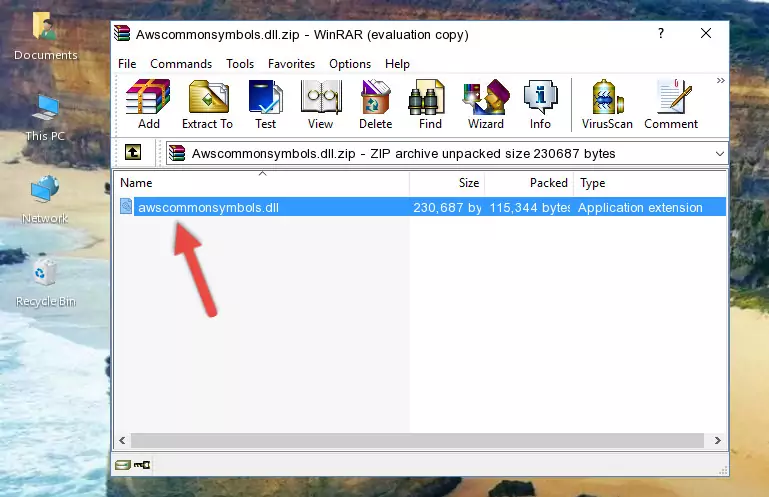Click the question mark help button
Viewport: 769px width, 497px height.
[x=661, y=33]
